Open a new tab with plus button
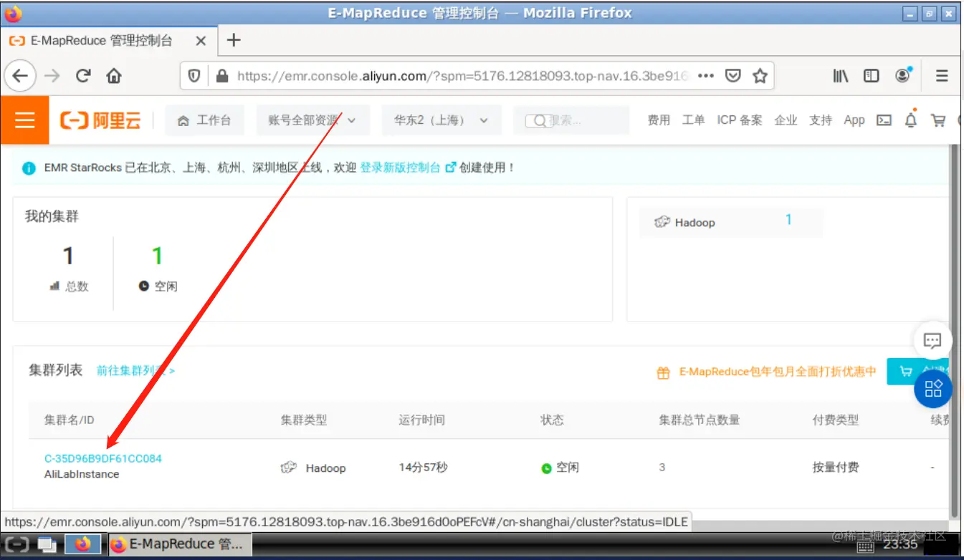Viewport: 964px width, 560px height. (233, 40)
